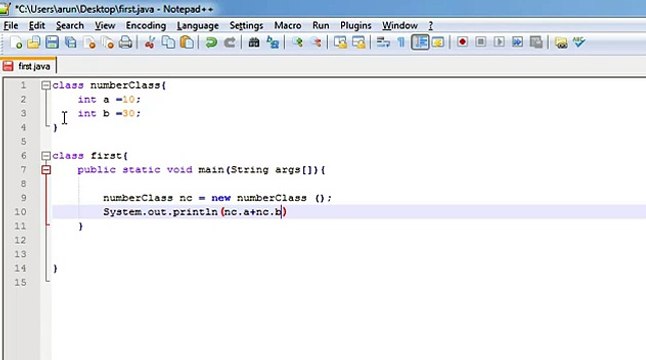
Task: Open Find with the binoculars icon
Action: pyautogui.click(x=254, y=42)
